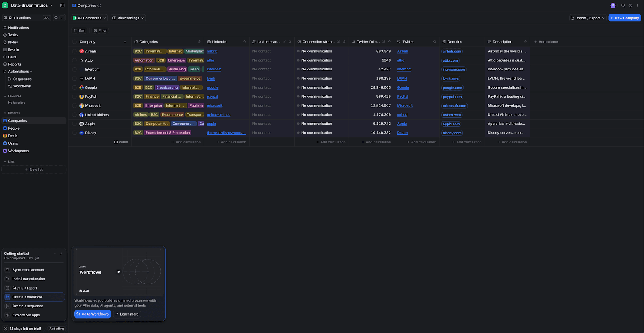Select the Microsoft row checkbox
Screen dimensions: 644x333
[x=74, y=105]
